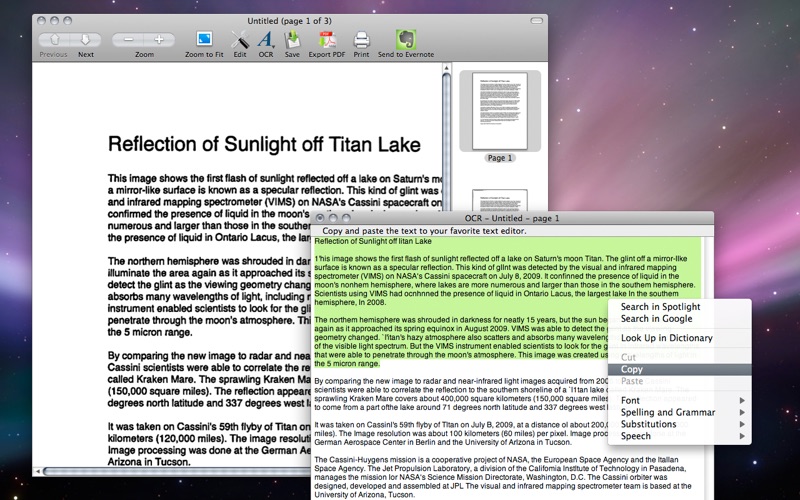The image size is (800, 500).
Task: Select Look Up in Dictionary
Action: 680,338
